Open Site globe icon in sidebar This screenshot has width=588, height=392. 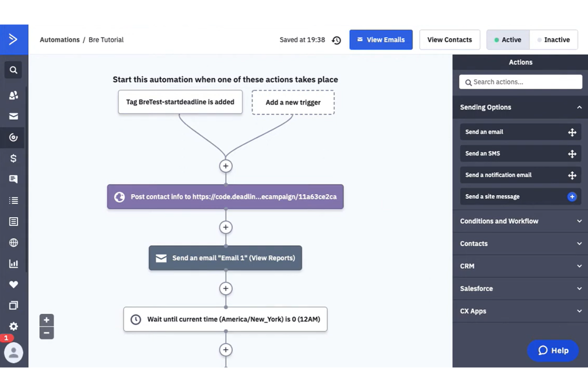14,243
